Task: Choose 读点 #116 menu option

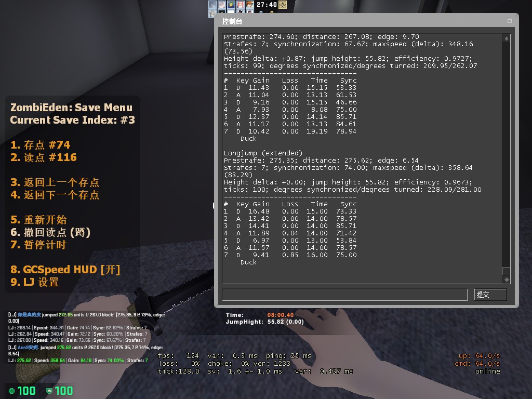Action: tap(44, 157)
